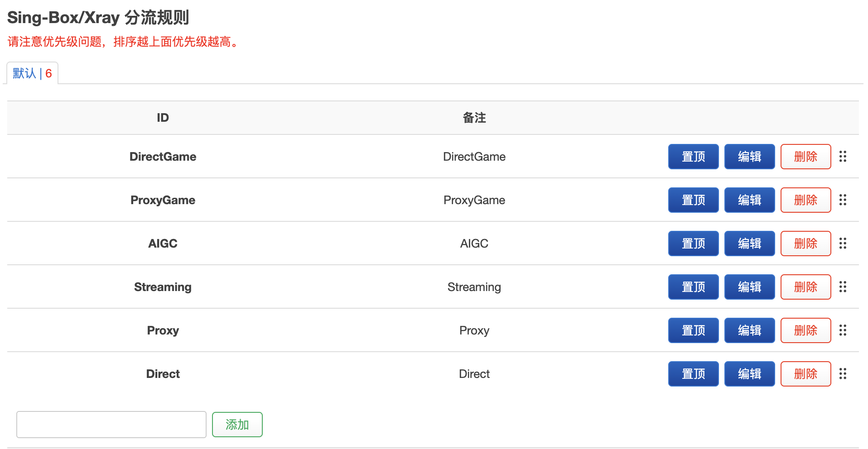The height and width of the screenshot is (449, 868).
Task: Click the Sing-Box/Xray 分流规则 heading
Action: tap(98, 18)
